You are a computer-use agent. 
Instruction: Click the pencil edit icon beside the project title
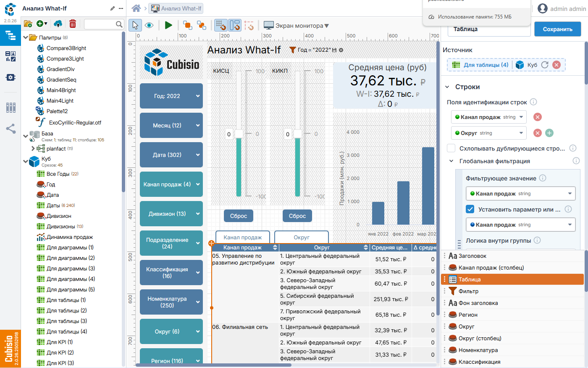tap(113, 8)
